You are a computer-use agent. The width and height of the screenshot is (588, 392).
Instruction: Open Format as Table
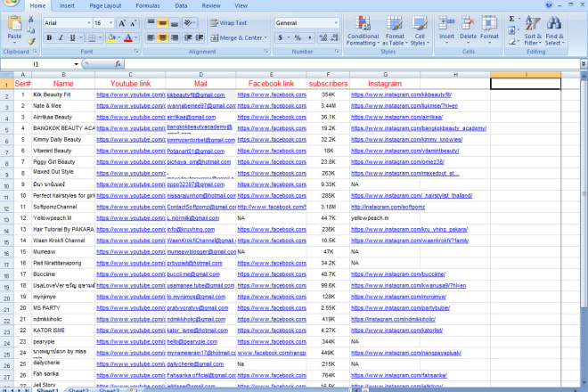click(x=395, y=31)
